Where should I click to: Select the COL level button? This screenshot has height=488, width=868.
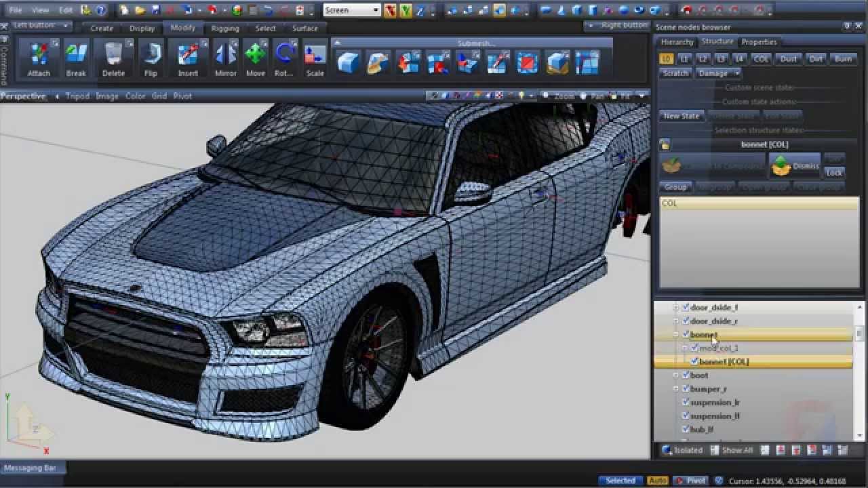761,59
